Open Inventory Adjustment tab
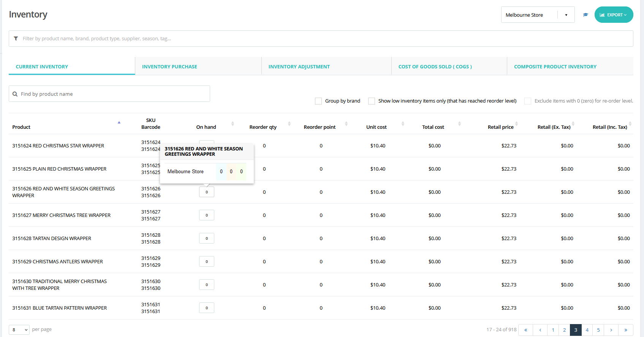The height and width of the screenshot is (337, 644). [x=326, y=66]
